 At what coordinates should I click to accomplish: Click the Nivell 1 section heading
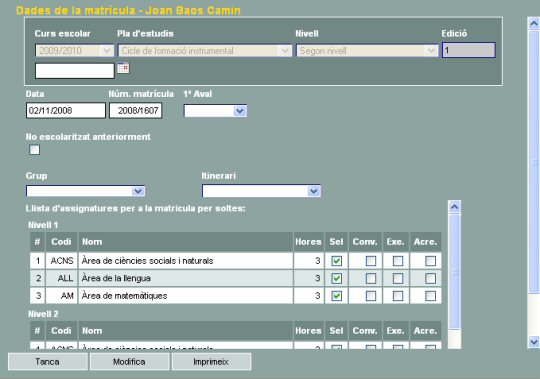[43, 225]
